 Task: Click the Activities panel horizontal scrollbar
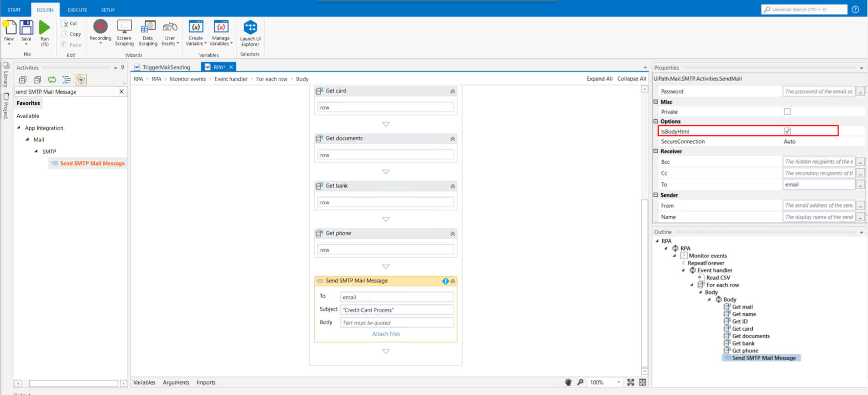(73, 384)
